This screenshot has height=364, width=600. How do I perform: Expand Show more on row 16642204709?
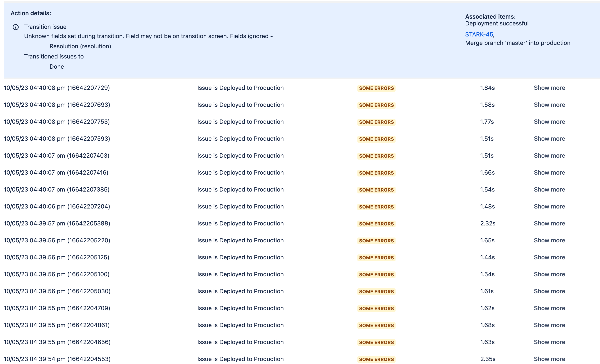point(549,308)
